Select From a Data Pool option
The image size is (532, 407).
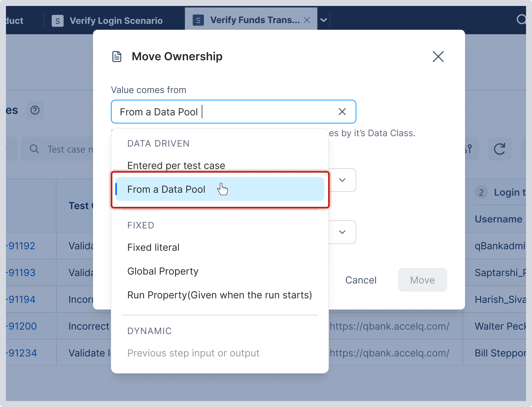[220, 189]
